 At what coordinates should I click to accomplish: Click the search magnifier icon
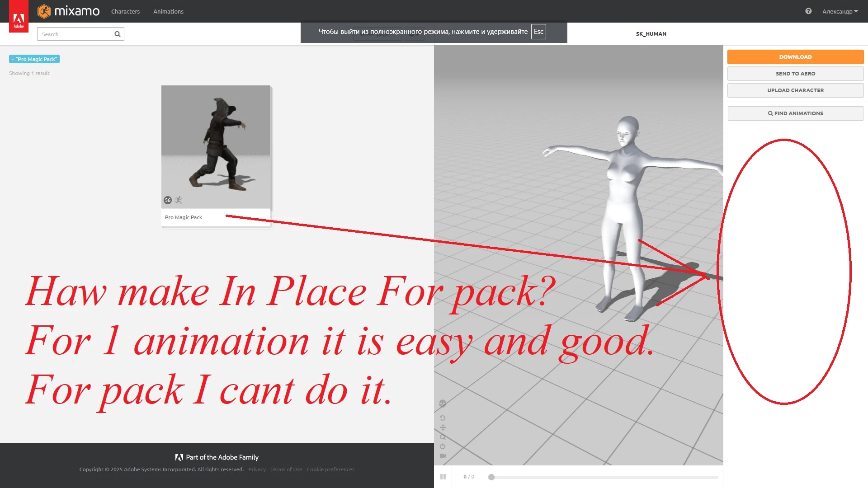click(x=118, y=34)
